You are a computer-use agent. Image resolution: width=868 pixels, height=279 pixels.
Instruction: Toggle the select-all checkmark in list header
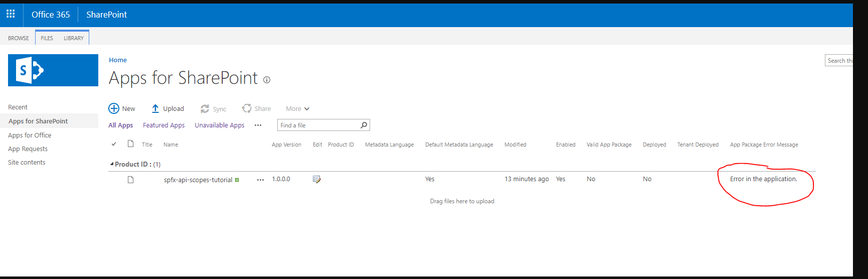click(x=114, y=144)
